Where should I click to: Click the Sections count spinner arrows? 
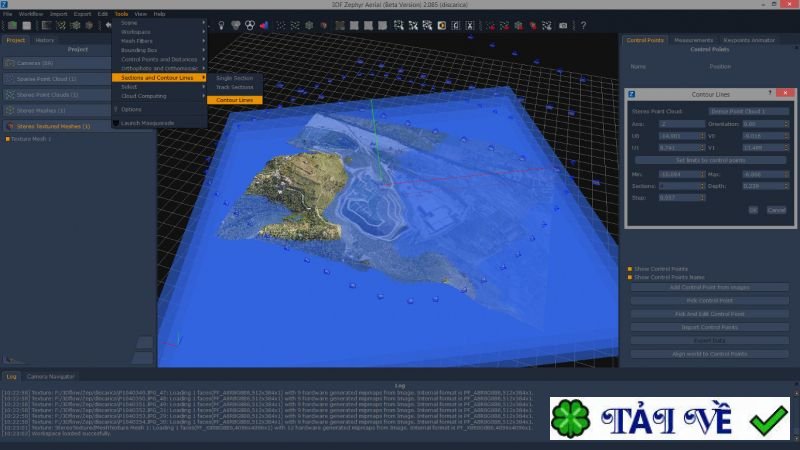pyautogui.click(x=702, y=186)
